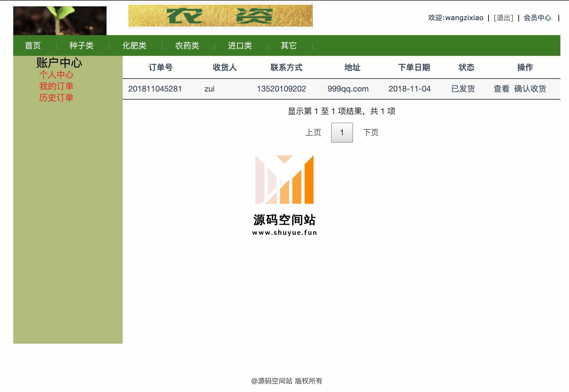Image resolution: width=569 pixels, height=392 pixels.
Task: Select recipient cell zui
Action: 209,89
